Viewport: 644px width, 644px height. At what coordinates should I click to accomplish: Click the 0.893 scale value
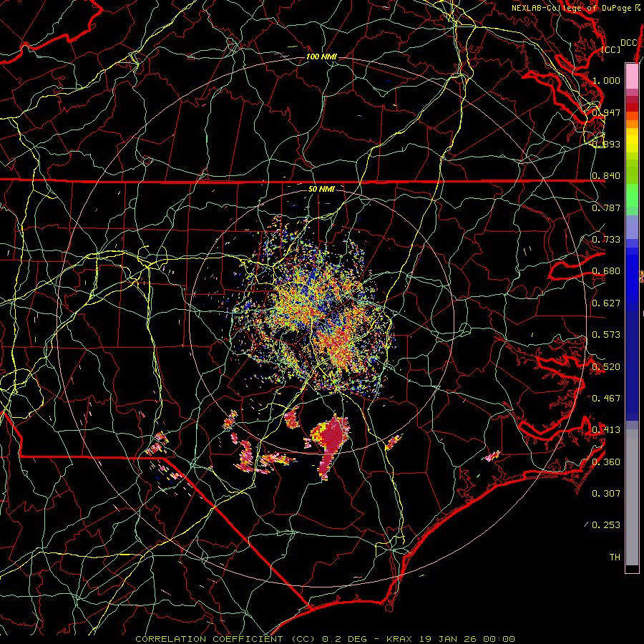(606, 144)
